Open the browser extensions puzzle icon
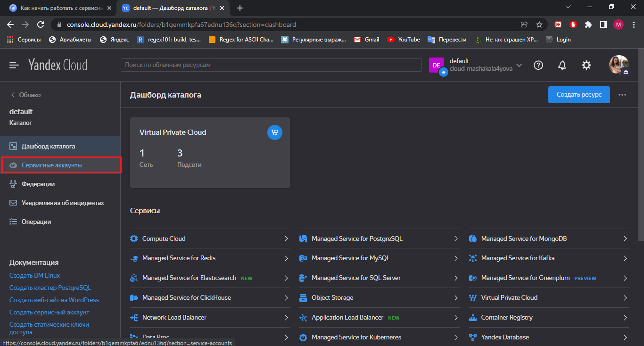Screen dimensions: 644x346 tap(588, 25)
